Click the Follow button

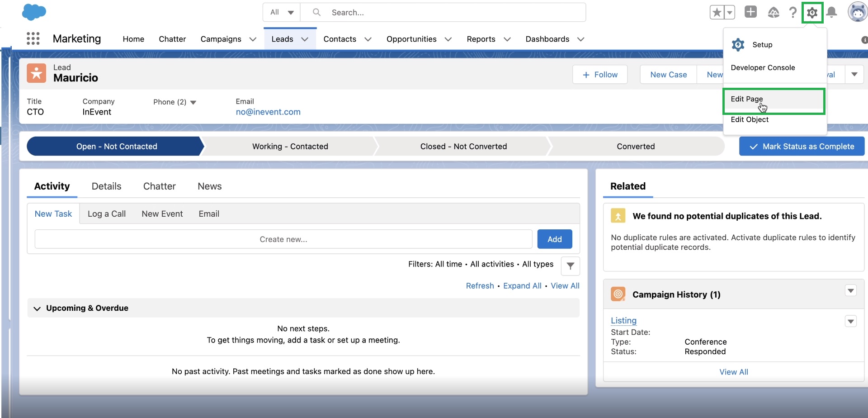[600, 75]
